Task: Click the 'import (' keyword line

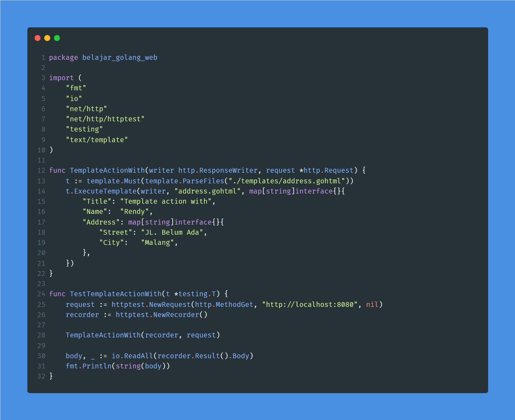Action: [65, 78]
